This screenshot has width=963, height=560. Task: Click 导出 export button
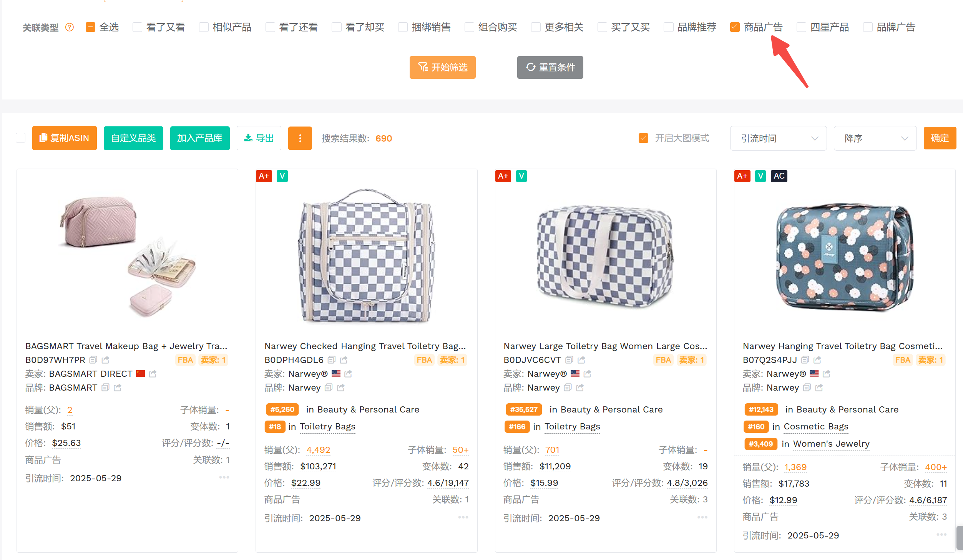(x=259, y=138)
